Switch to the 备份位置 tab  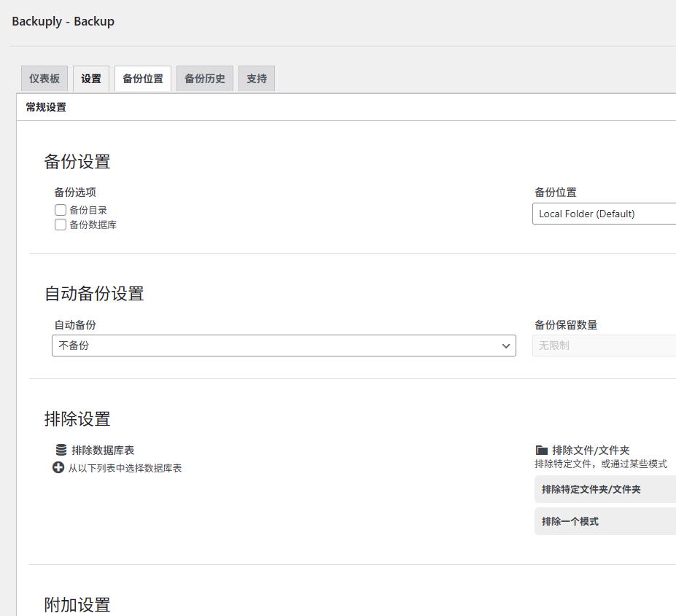(x=142, y=78)
